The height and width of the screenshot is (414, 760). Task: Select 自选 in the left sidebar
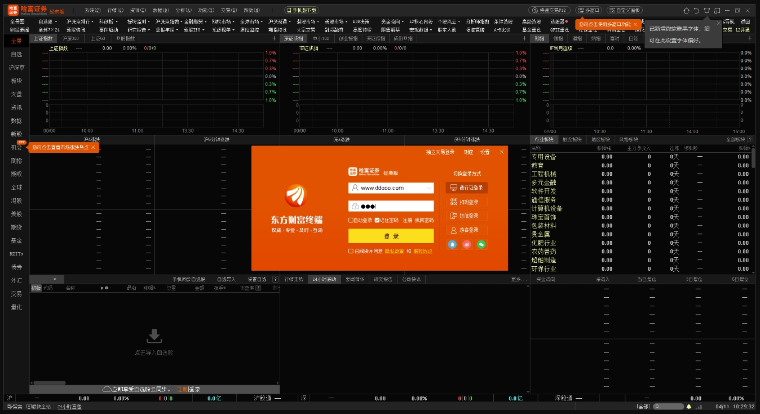point(16,55)
